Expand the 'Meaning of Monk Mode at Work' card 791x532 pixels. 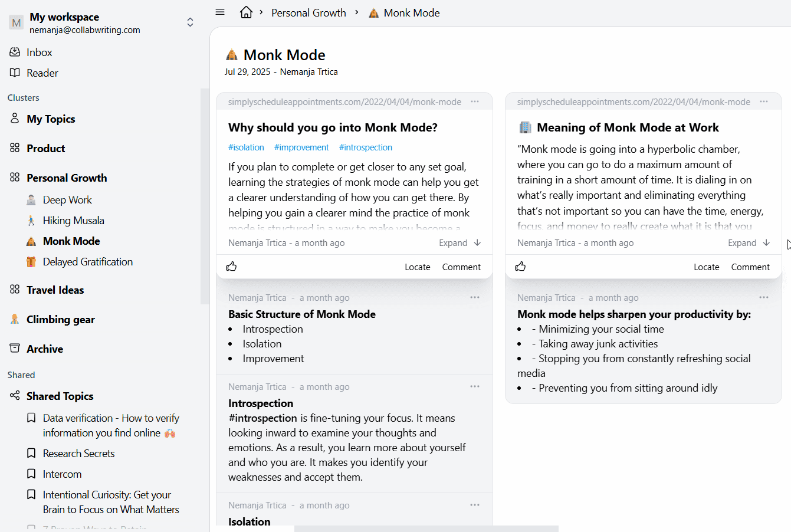[x=749, y=243]
